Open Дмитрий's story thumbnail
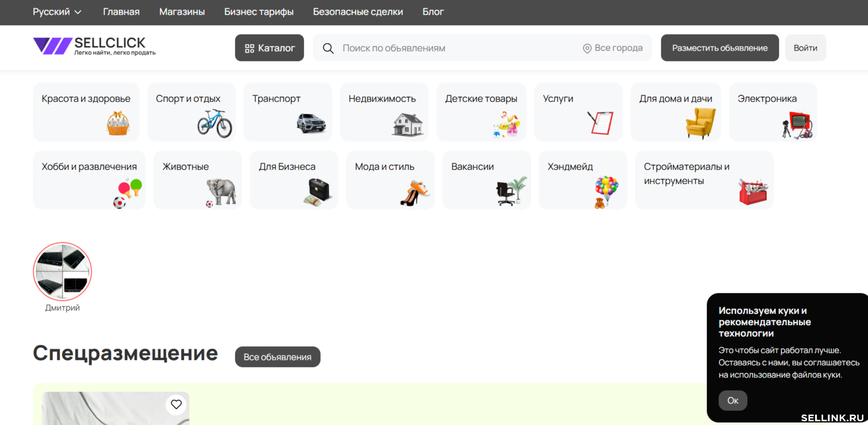 coord(62,272)
